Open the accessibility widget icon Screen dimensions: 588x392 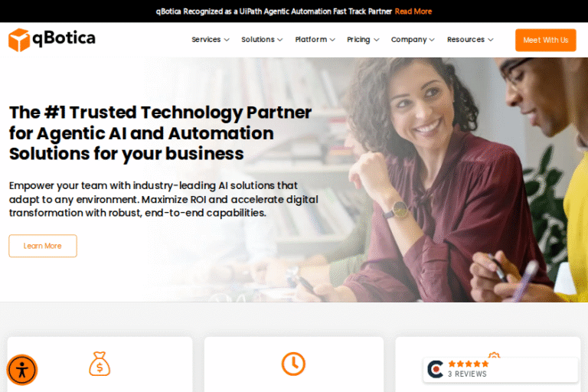coord(22,370)
